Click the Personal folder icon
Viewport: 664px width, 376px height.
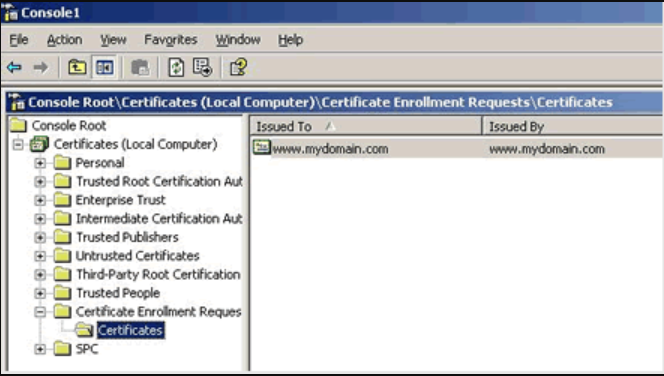[x=62, y=162]
